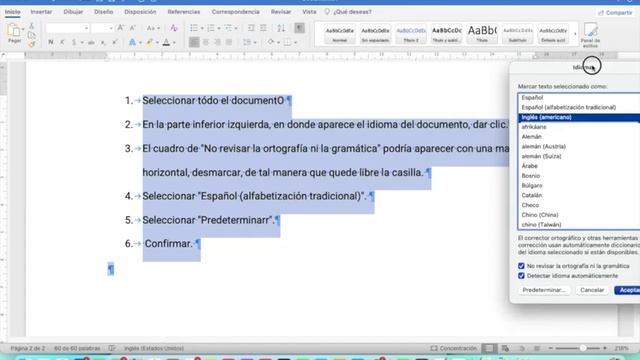Click the Cancelar button
Viewport: 640px width, 360px height.
coord(592,290)
